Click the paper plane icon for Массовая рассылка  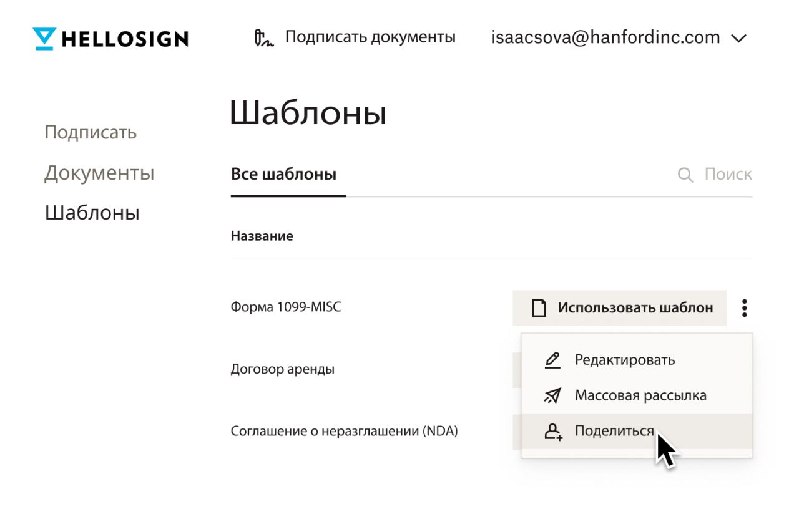coord(552,395)
